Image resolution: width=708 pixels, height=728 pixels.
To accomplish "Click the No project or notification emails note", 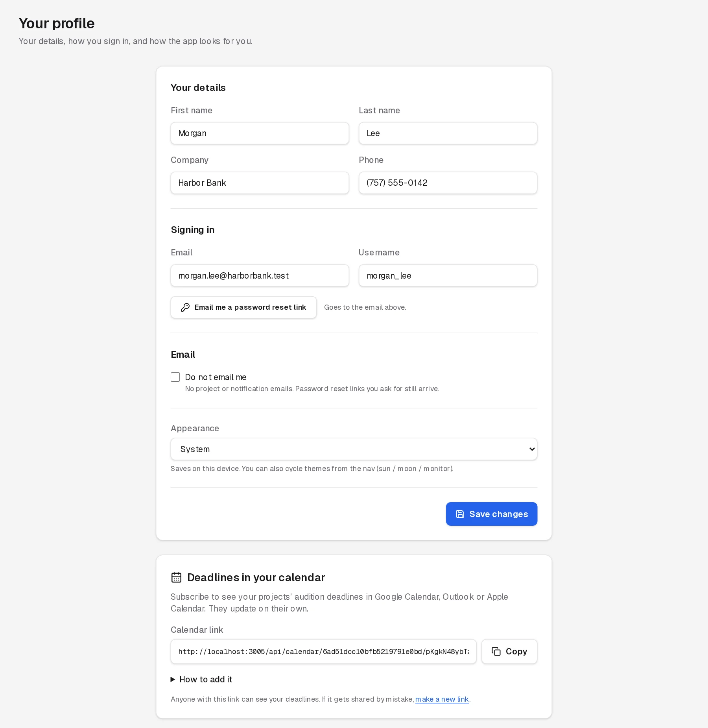I will point(312,389).
